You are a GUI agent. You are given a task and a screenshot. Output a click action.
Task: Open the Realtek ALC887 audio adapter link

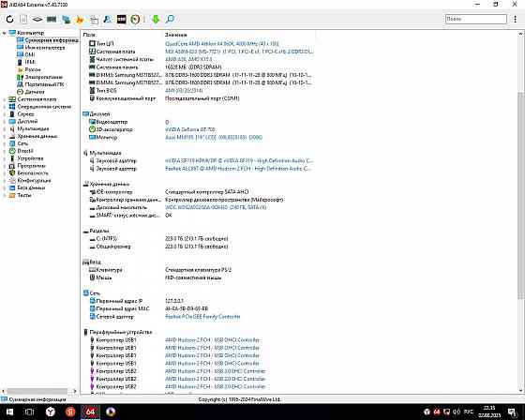(238, 169)
